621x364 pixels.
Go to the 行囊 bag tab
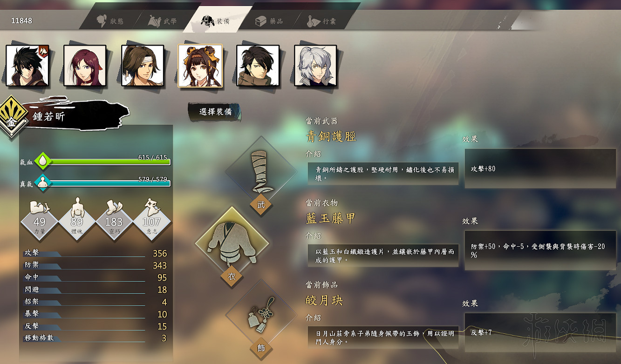322,21
